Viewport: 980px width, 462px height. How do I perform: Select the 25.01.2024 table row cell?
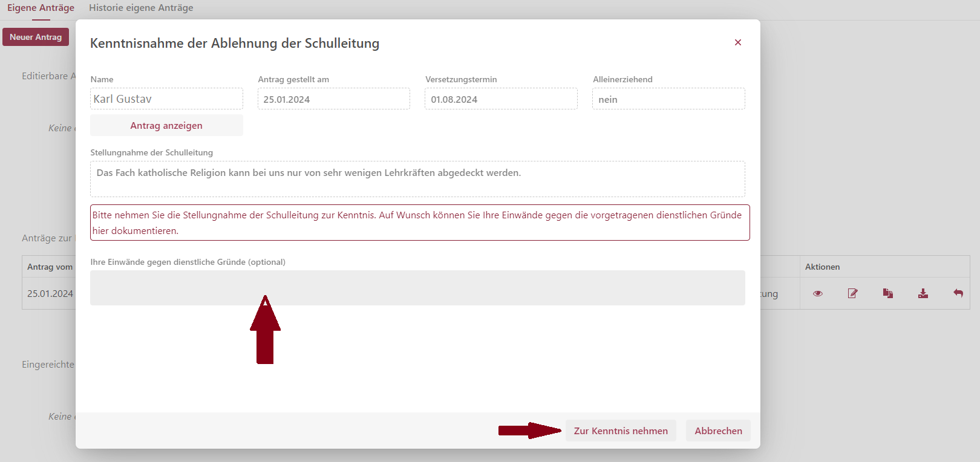point(50,294)
